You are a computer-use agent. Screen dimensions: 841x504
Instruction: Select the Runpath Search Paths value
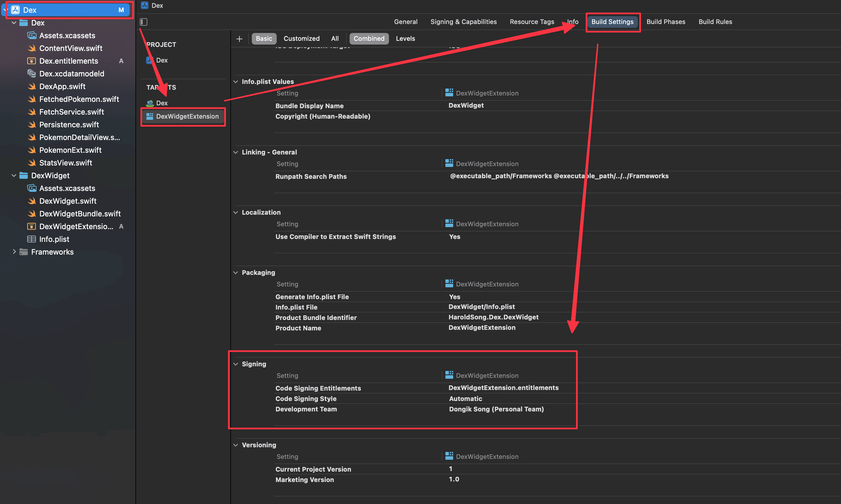click(x=559, y=176)
